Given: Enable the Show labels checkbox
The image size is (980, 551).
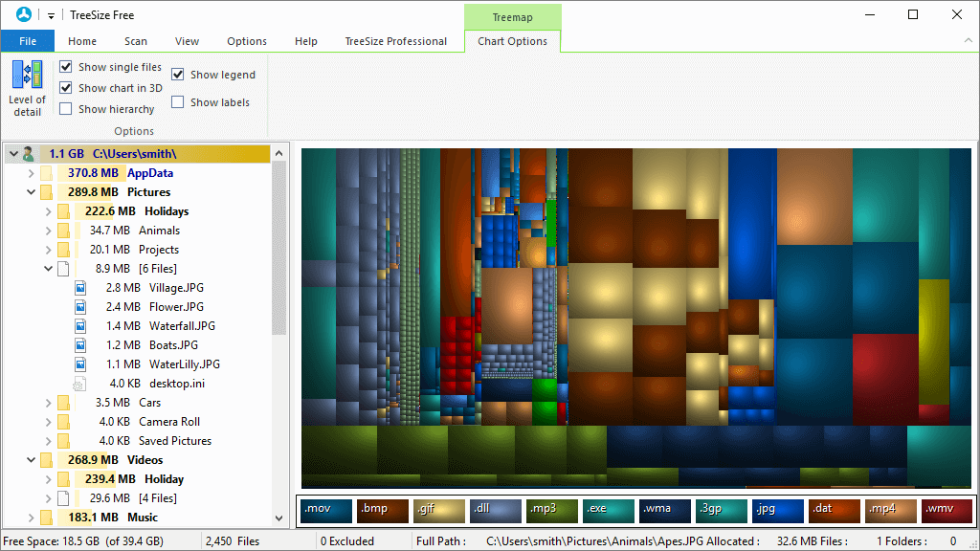Looking at the screenshot, I should click(178, 102).
